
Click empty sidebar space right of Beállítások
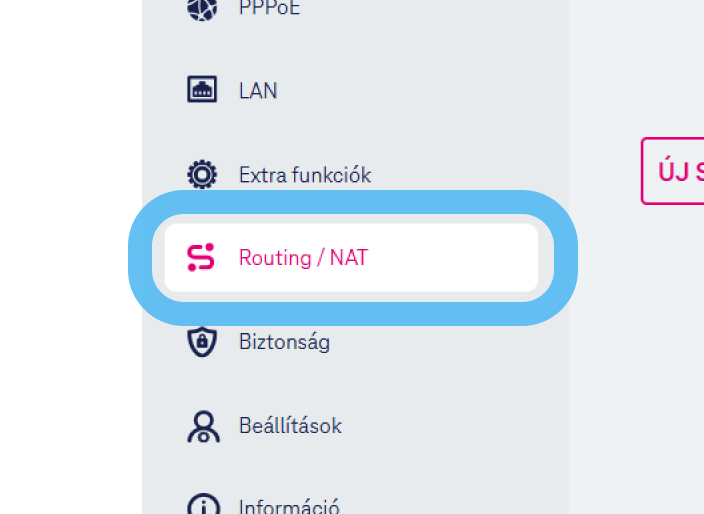pos(450,426)
